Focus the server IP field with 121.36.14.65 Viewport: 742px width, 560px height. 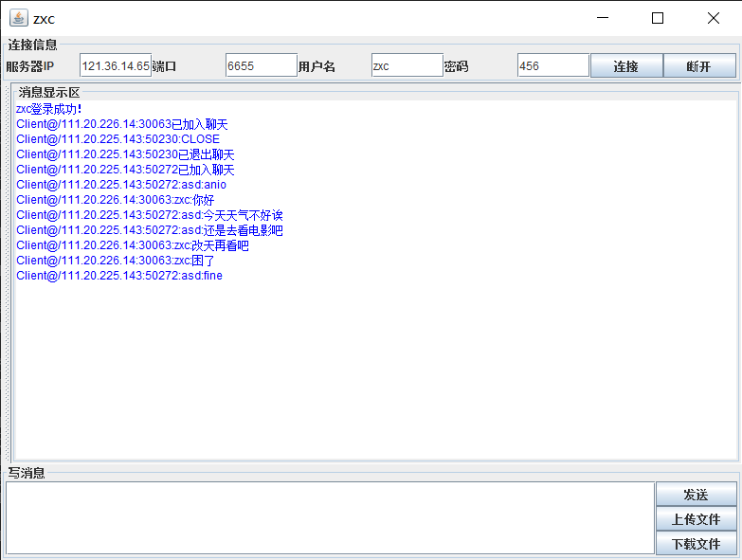coord(116,65)
